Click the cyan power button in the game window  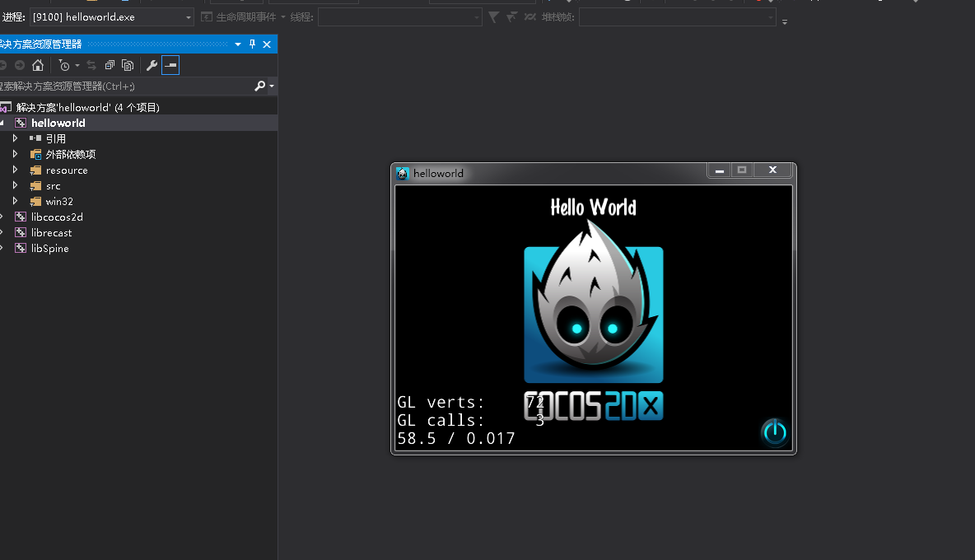coord(774,432)
